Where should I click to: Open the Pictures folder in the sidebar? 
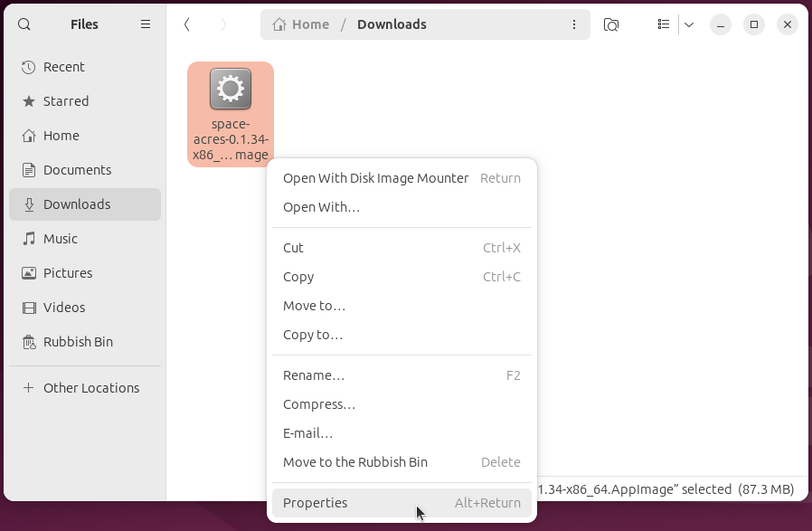click(69, 273)
